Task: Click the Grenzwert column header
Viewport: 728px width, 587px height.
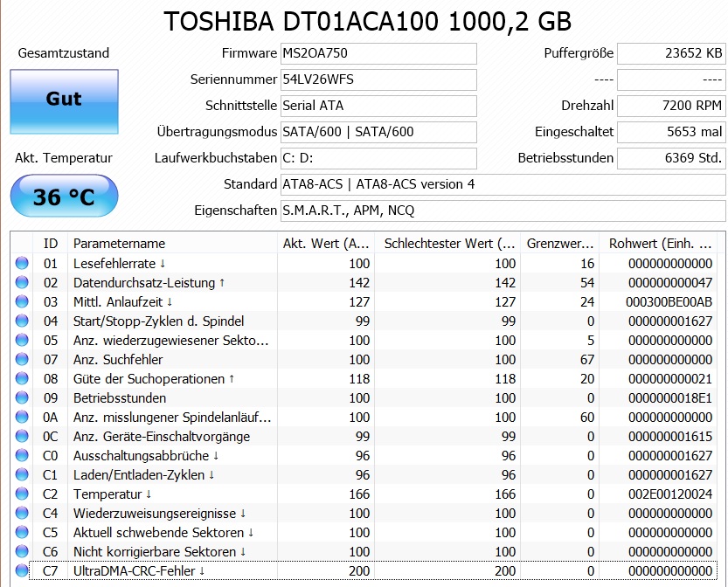Action: [x=559, y=243]
